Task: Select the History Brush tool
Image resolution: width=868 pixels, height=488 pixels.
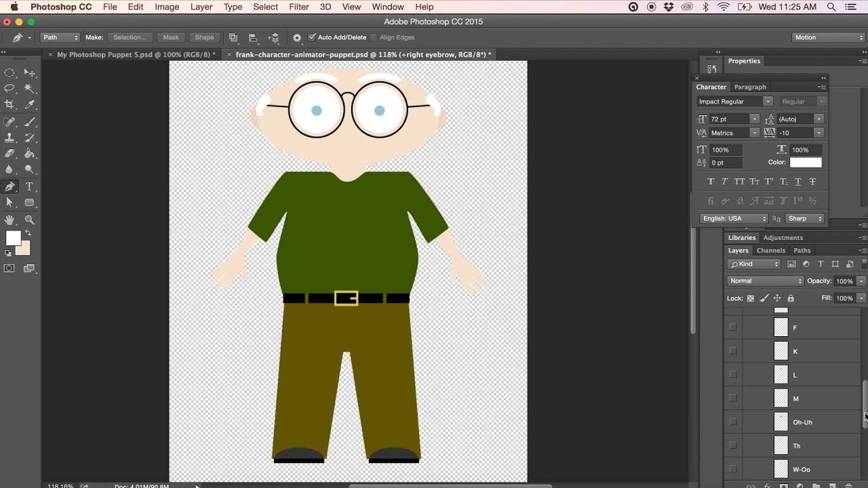Action: point(30,138)
